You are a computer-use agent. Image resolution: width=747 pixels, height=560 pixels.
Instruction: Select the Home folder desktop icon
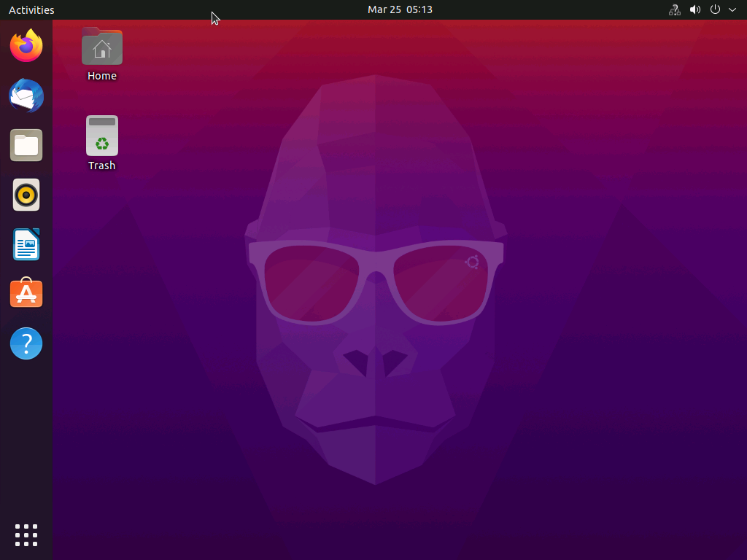point(102,47)
